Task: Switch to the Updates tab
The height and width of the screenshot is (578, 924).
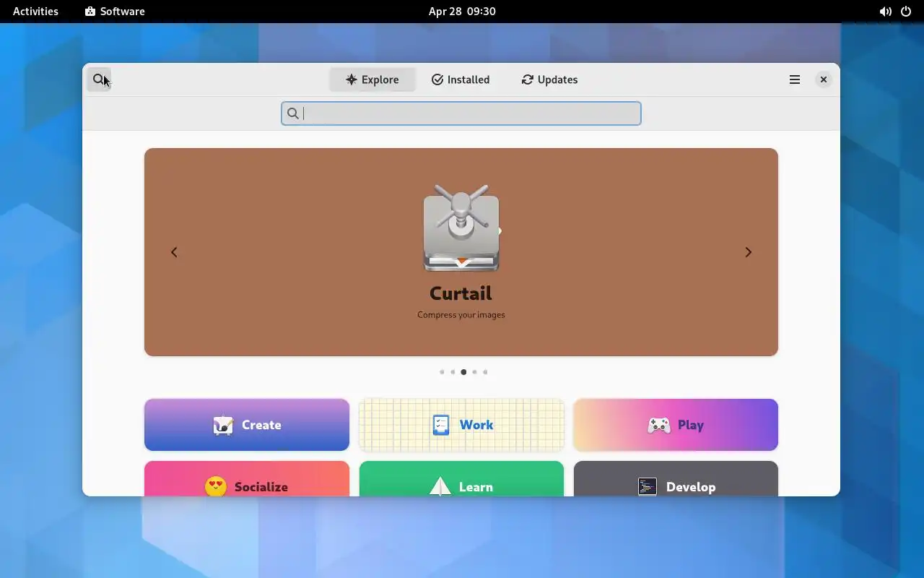Action: (549, 79)
